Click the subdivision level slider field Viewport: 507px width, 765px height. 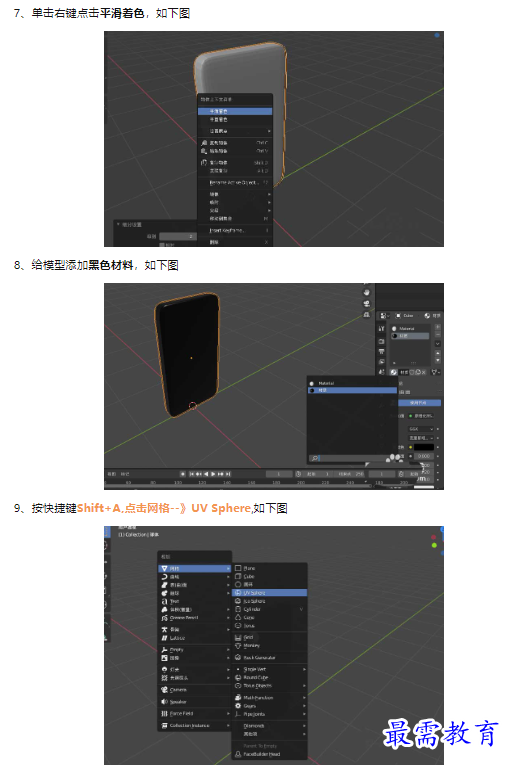[178, 236]
